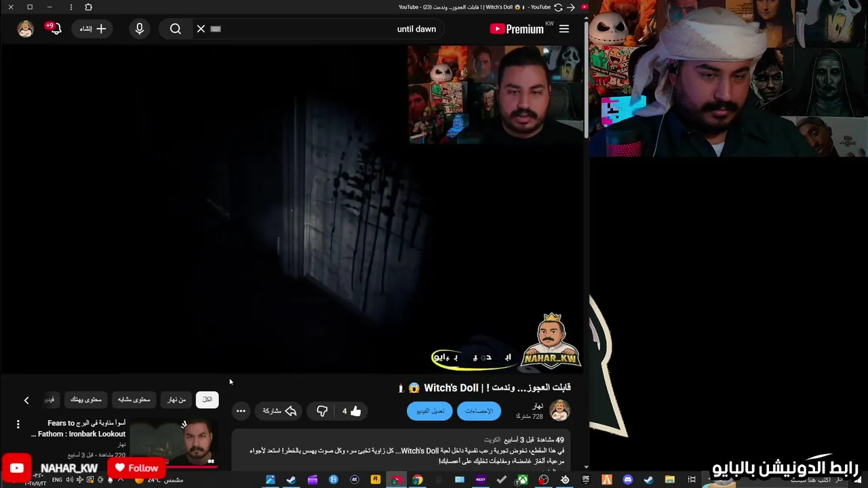Open Rockstar Games icon in taskbar
Image resolution: width=868 pixels, height=488 pixels.
click(x=375, y=480)
